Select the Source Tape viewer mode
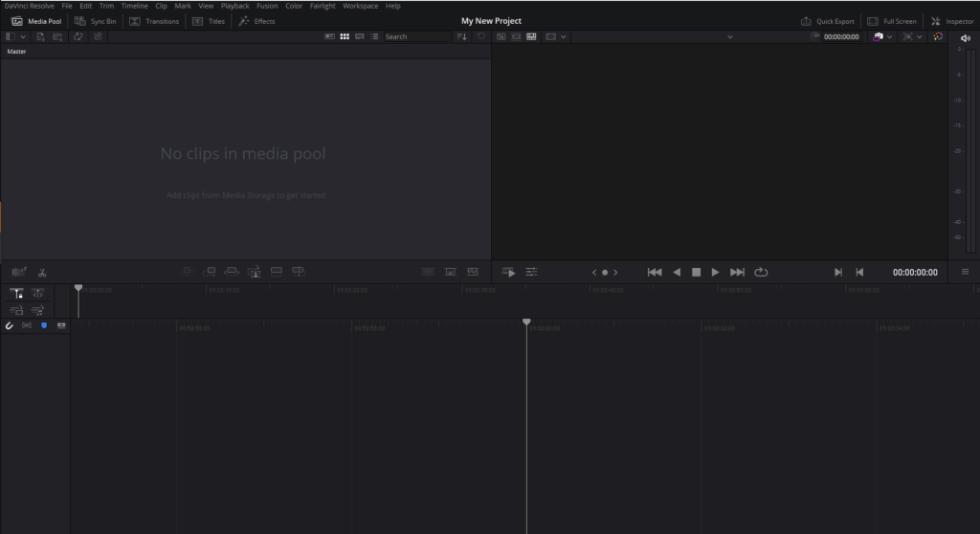Screen dimensions: 980x534 [x=516, y=37]
